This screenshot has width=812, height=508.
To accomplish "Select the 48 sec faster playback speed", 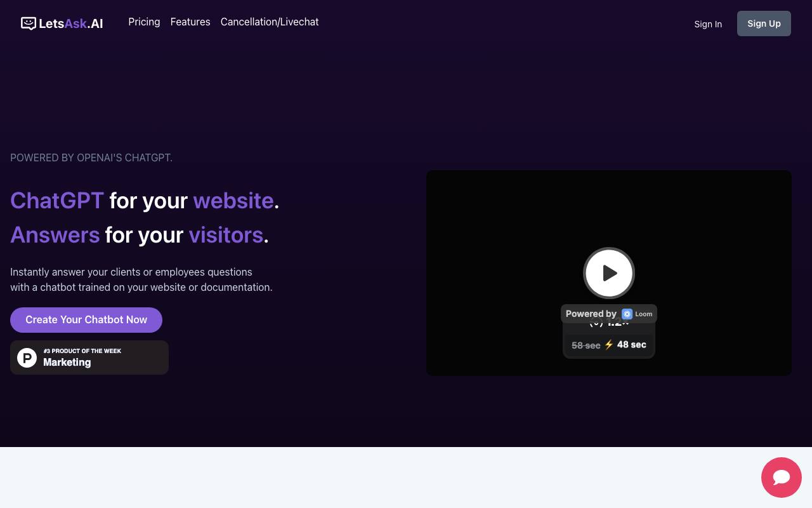I will tap(632, 345).
